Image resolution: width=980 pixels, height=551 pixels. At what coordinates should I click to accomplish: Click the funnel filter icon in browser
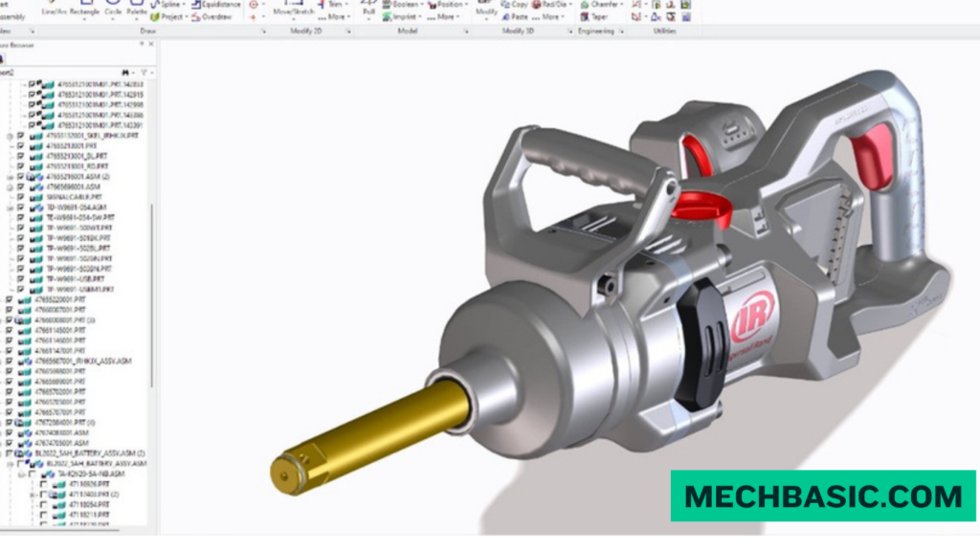click(144, 73)
